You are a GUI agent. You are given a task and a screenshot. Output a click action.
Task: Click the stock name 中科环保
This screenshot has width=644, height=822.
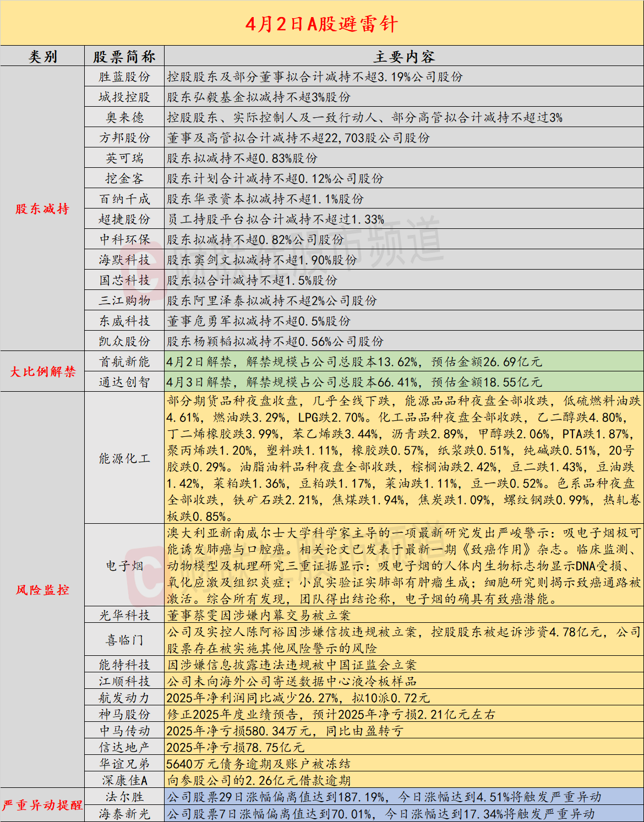pyautogui.click(x=124, y=240)
